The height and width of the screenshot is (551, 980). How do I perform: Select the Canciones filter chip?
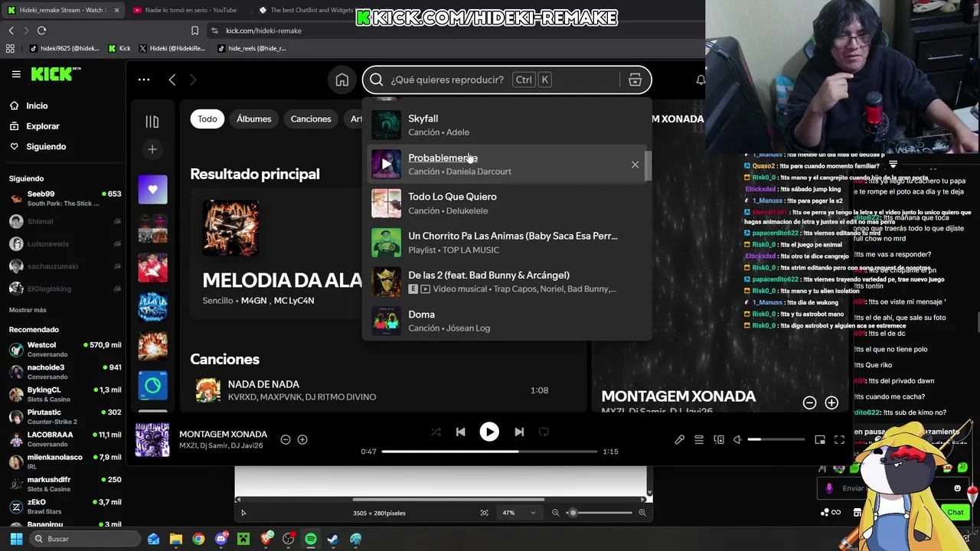[311, 119]
